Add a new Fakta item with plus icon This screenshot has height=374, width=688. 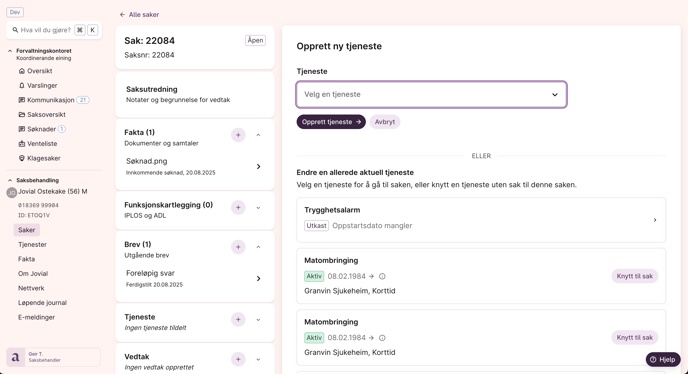point(238,135)
